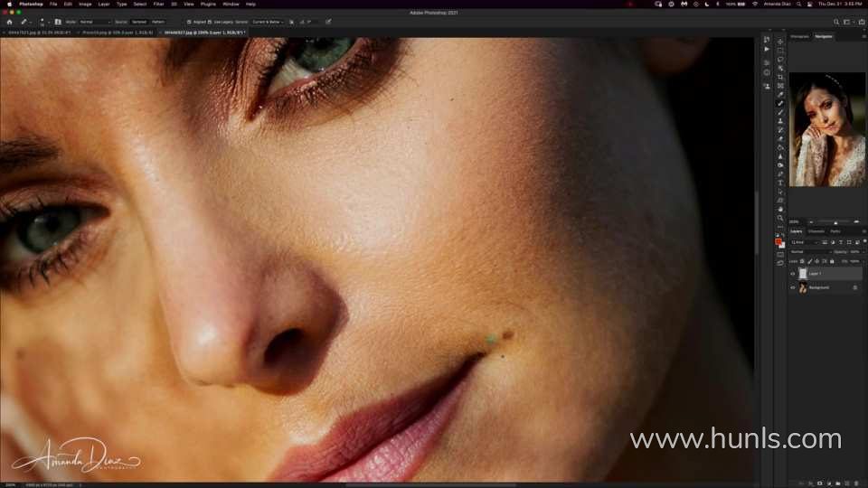Select the Brush tool
The image size is (868, 488).
[x=780, y=112]
